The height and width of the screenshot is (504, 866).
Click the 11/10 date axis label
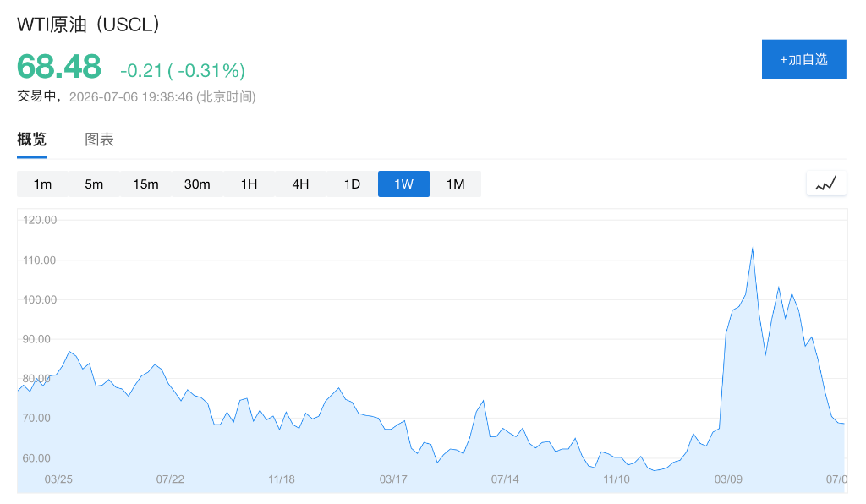tap(617, 479)
